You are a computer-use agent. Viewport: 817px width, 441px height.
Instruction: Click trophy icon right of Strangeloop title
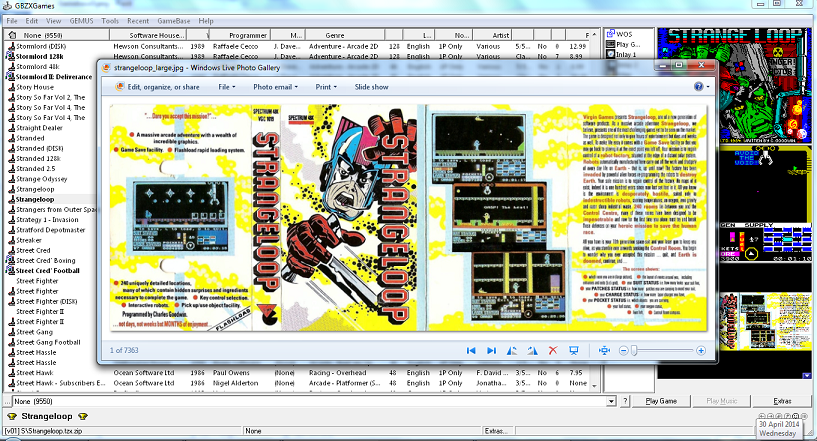pos(82,416)
